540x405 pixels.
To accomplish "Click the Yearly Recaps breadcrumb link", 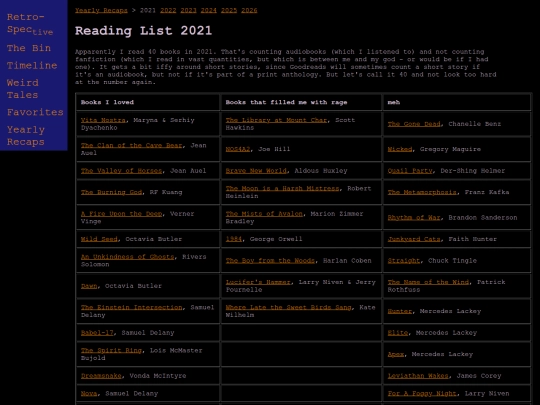I will pos(101,10).
